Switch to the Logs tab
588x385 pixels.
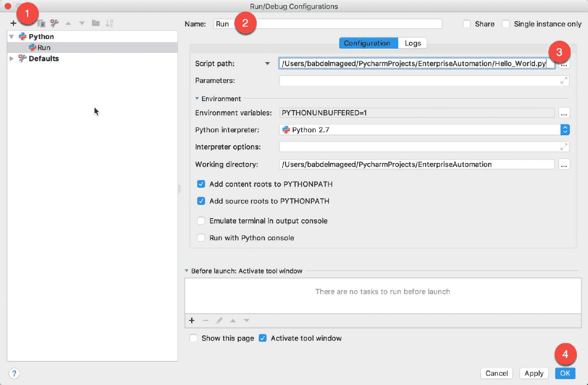click(x=413, y=43)
